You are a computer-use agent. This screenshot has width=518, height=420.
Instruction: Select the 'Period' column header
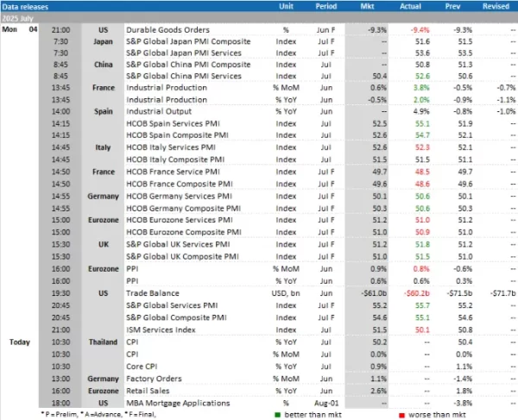325,6
